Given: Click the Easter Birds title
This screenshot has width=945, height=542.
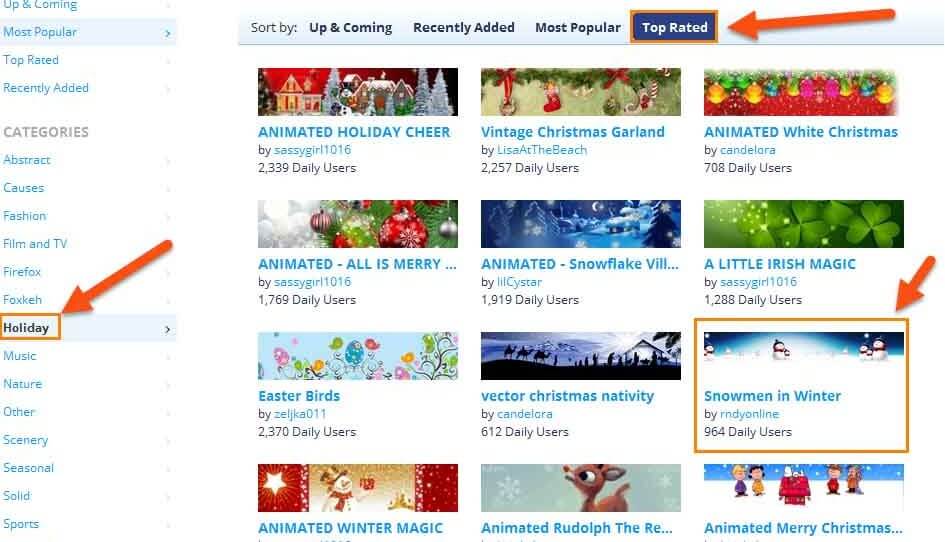Looking at the screenshot, I should pyautogui.click(x=299, y=396).
